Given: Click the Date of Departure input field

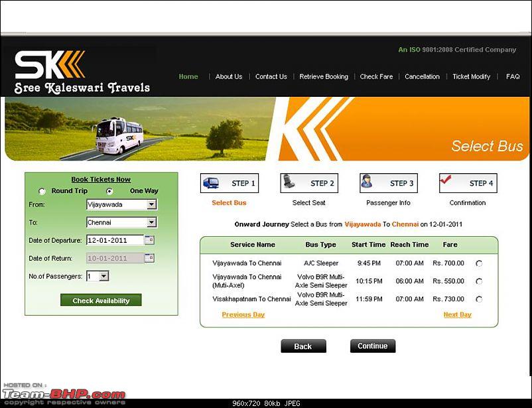Looking at the screenshot, I should click(115, 240).
